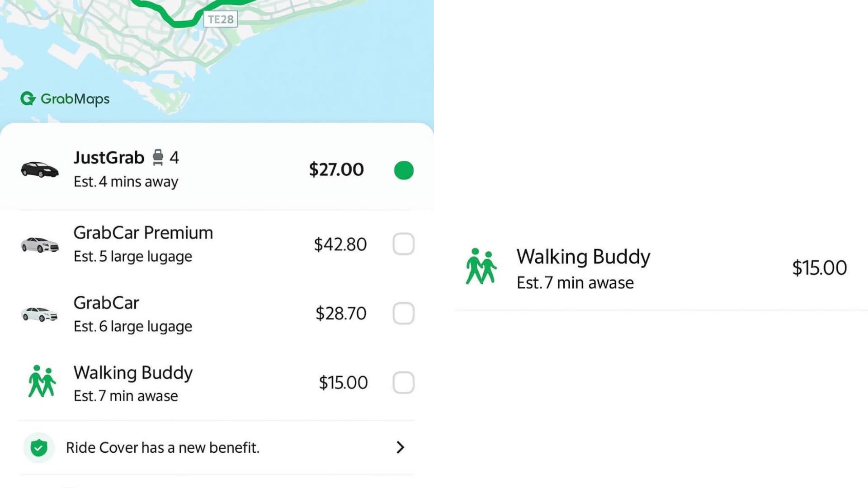Click the white GrabCar car icon
868x488 pixels.
pos(40,314)
